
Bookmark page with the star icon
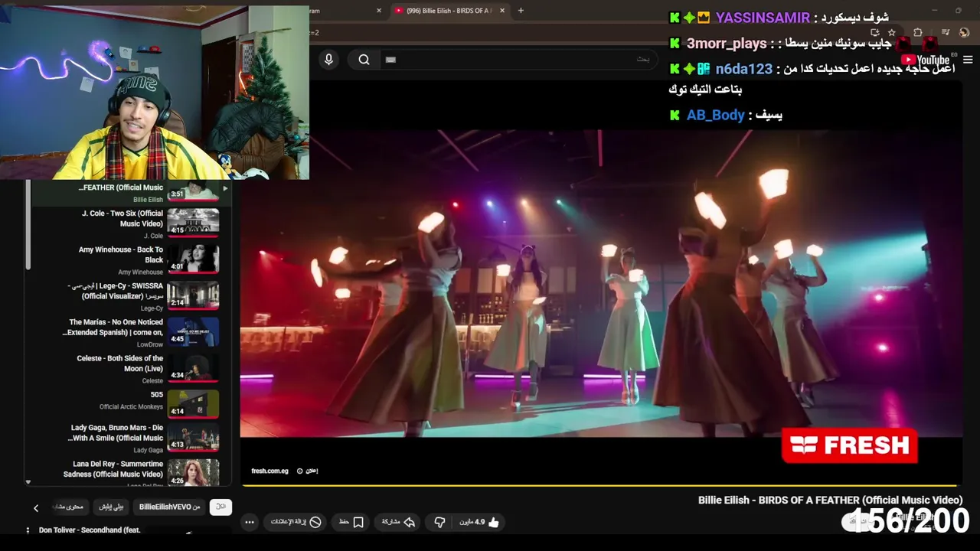[x=892, y=32]
